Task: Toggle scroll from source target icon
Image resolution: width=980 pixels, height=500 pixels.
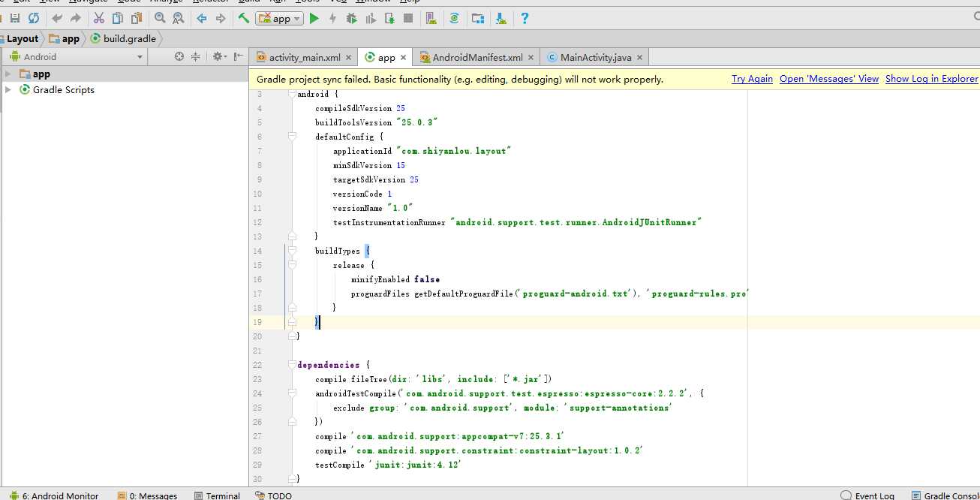Action: (179, 56)
